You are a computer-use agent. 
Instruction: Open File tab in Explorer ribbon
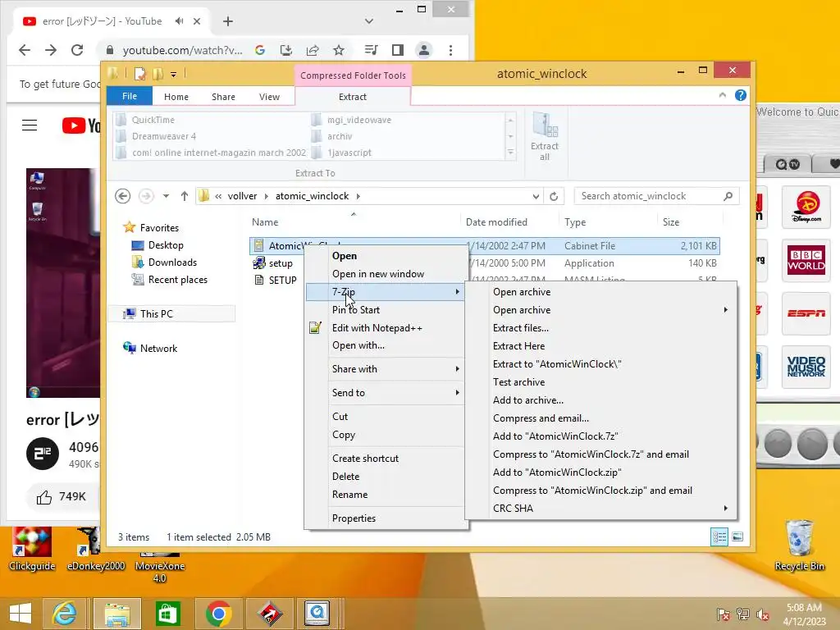pyautogui.click(x=130, y=97)
